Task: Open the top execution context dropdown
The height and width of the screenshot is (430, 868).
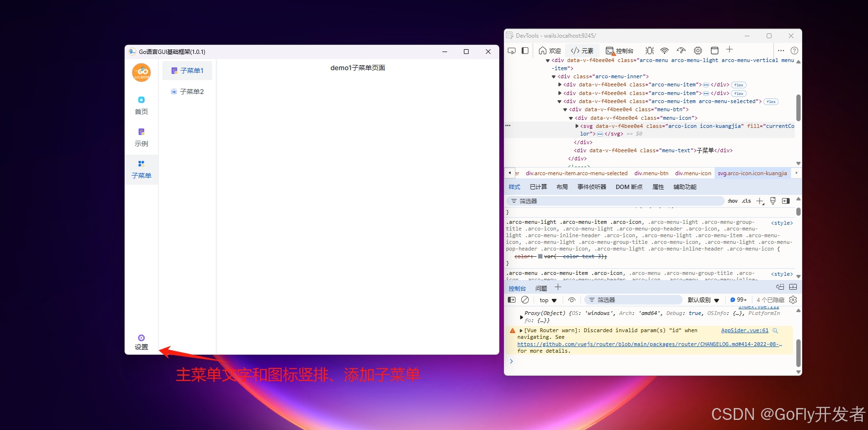Action: click(x=548, y=300)
